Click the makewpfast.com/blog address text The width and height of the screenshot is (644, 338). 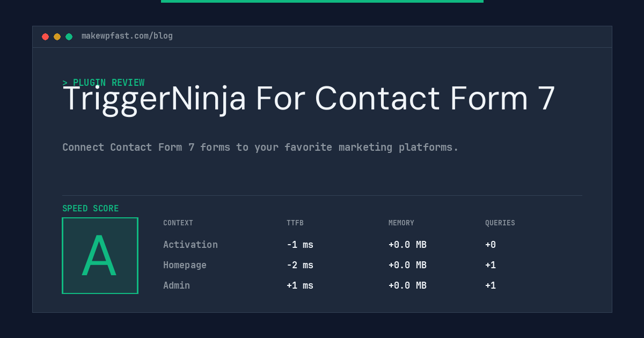click(x=127, y=36)
